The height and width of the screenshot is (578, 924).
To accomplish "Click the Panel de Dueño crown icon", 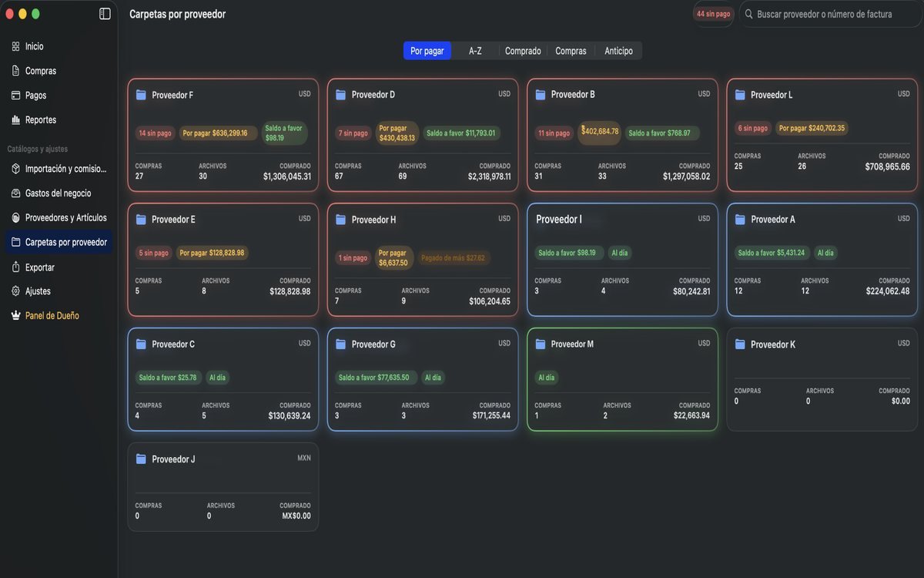I will click(15, 316).
